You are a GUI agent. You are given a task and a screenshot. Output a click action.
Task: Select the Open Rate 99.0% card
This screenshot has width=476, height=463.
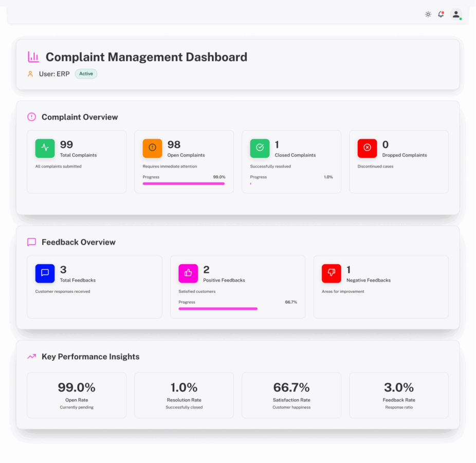click(x=77, y=395)
